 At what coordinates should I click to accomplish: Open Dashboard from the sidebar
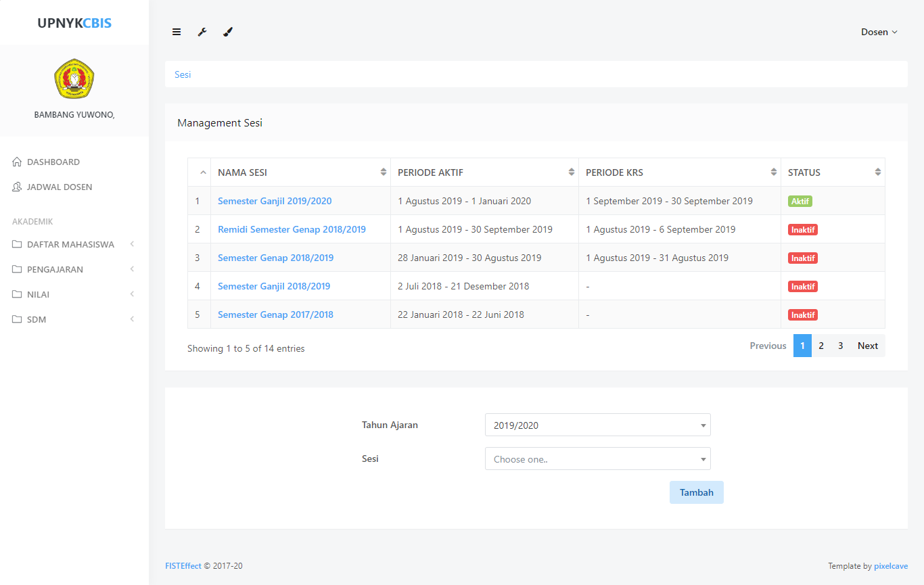pos(53,162)
